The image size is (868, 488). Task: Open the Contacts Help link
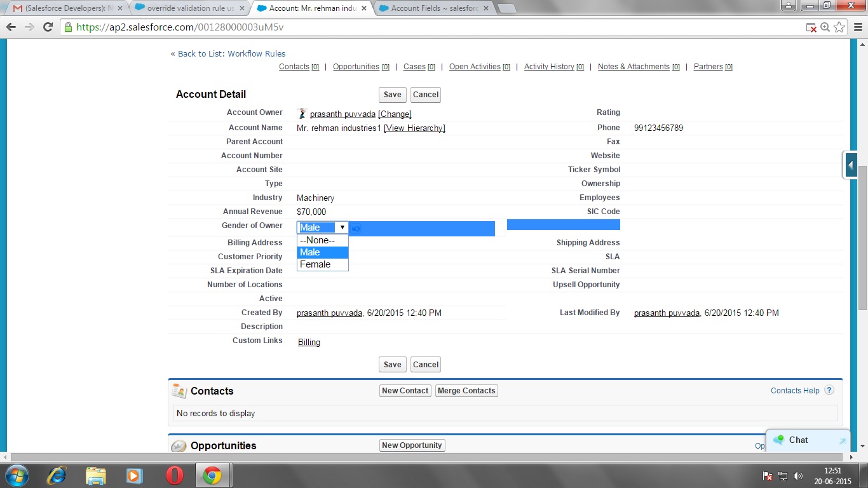click(x=795, y=391)
